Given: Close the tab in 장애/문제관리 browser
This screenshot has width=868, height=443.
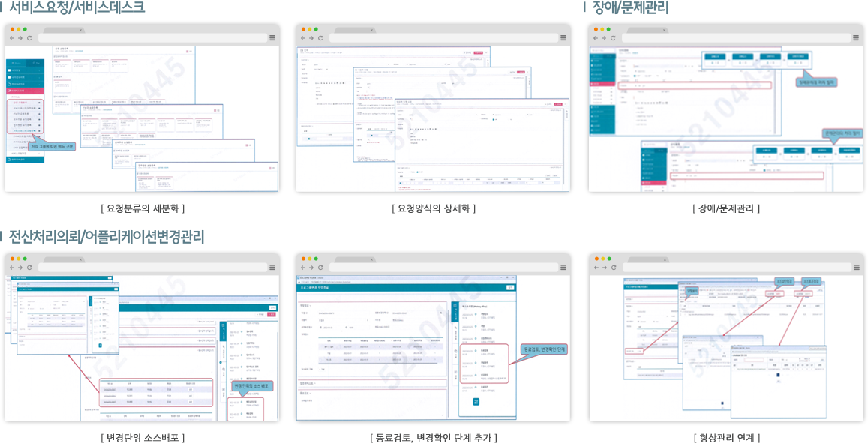Looking at the screenshot, I should (x=666, y=30).
